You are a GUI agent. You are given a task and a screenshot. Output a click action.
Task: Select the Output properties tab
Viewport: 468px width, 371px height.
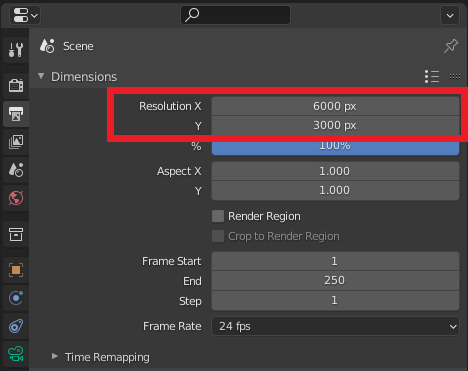point(16,114)
